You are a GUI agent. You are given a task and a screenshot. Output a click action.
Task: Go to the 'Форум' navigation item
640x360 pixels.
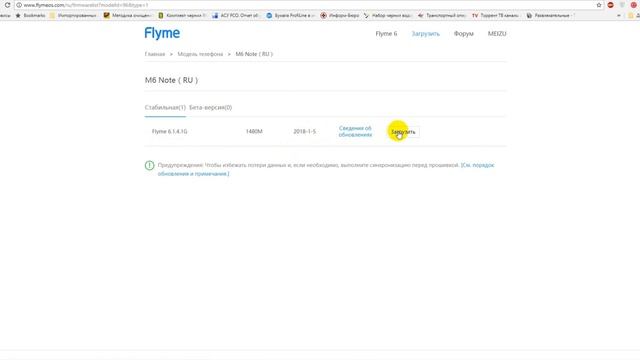464,34
